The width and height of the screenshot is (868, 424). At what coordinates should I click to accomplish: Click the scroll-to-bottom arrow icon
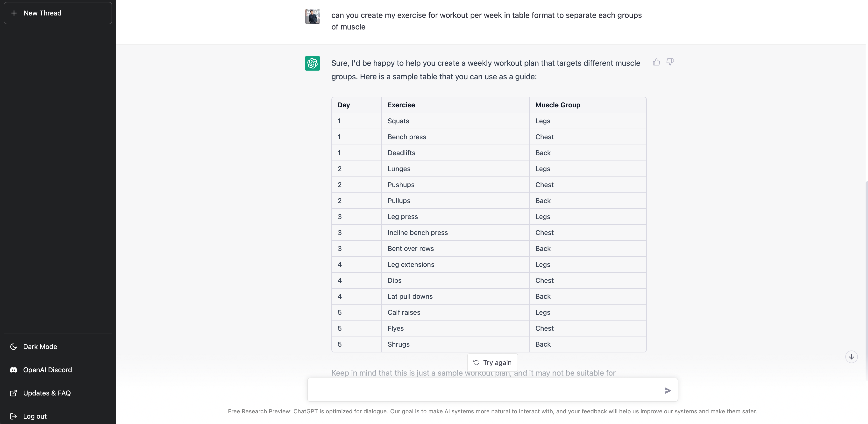click(x=851, y=357)
